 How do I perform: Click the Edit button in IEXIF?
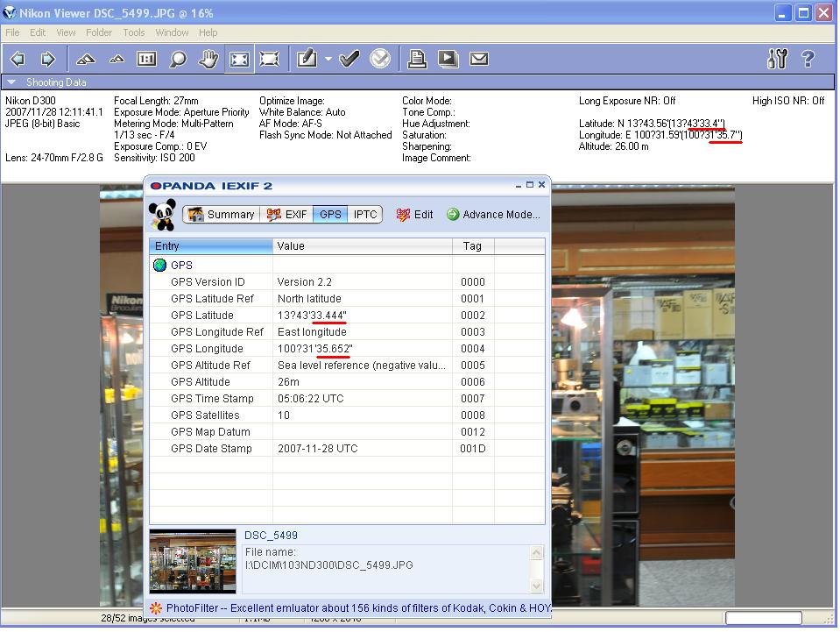[414, 215]
